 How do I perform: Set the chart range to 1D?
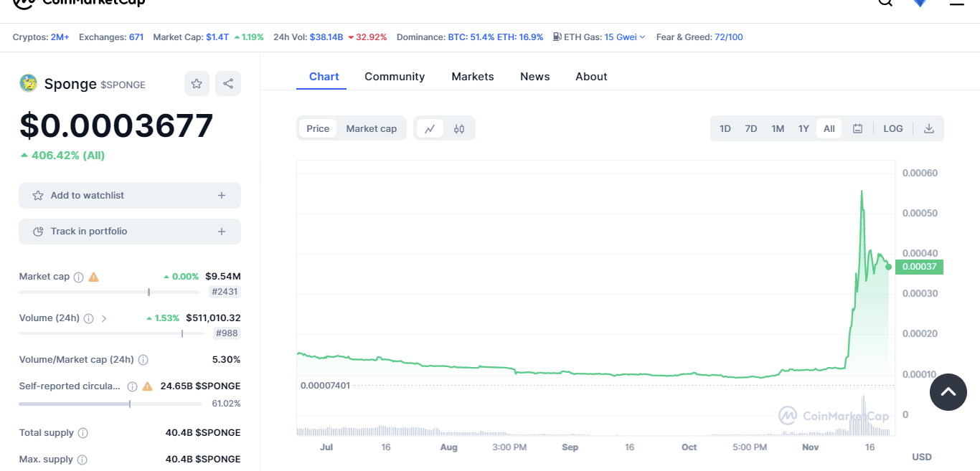(725, 129)
